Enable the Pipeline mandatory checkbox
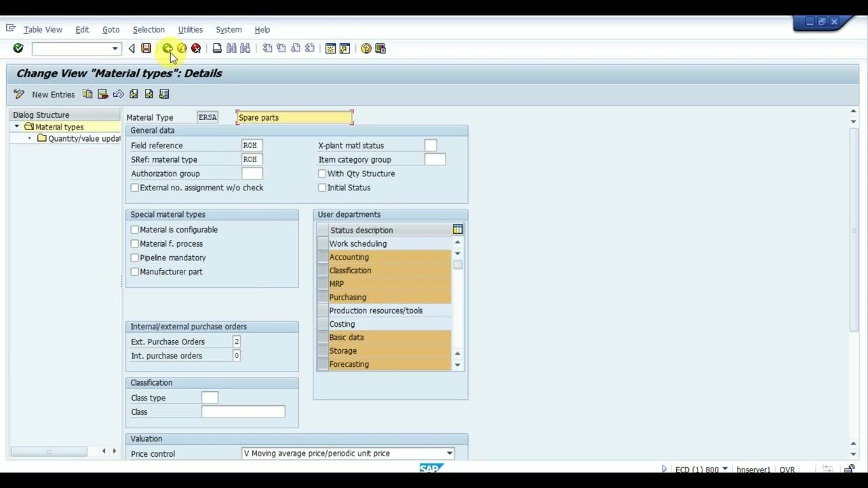Viewport: 868px width, 488px height. pos(135,258)
